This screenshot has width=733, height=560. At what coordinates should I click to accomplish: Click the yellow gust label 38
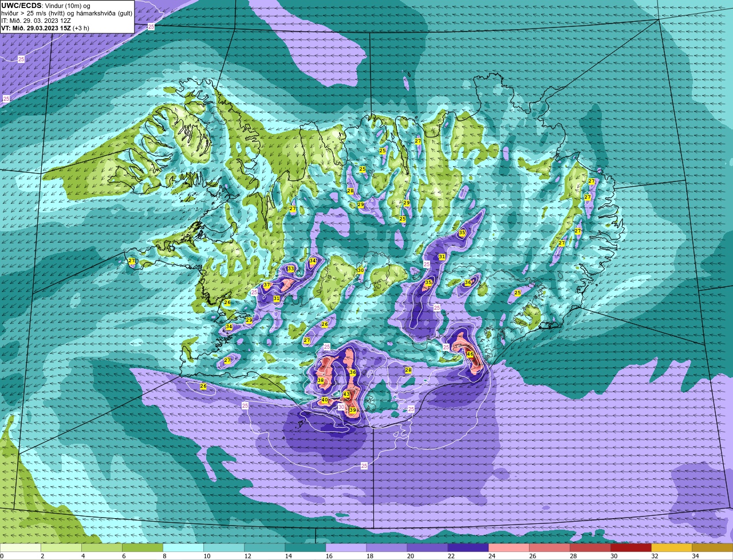point(321,381)
